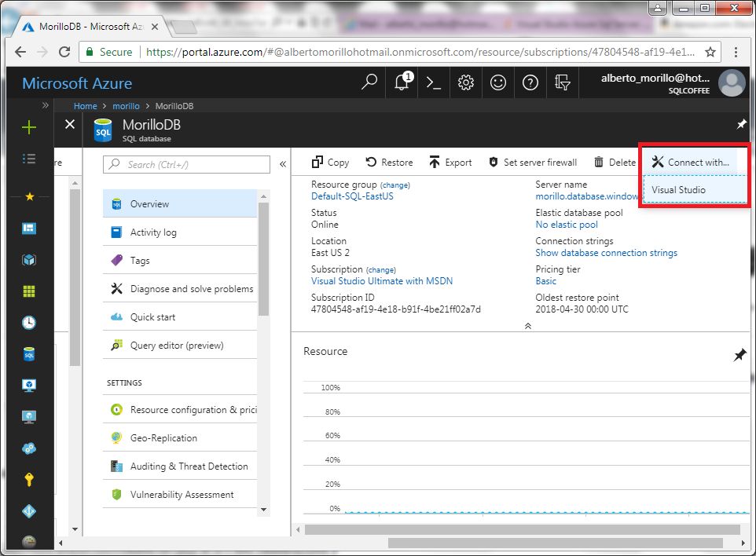The height and width of the screenshot is (556, 756).
Task: Open SQL databases icon in sidebar
Action: 29,354
